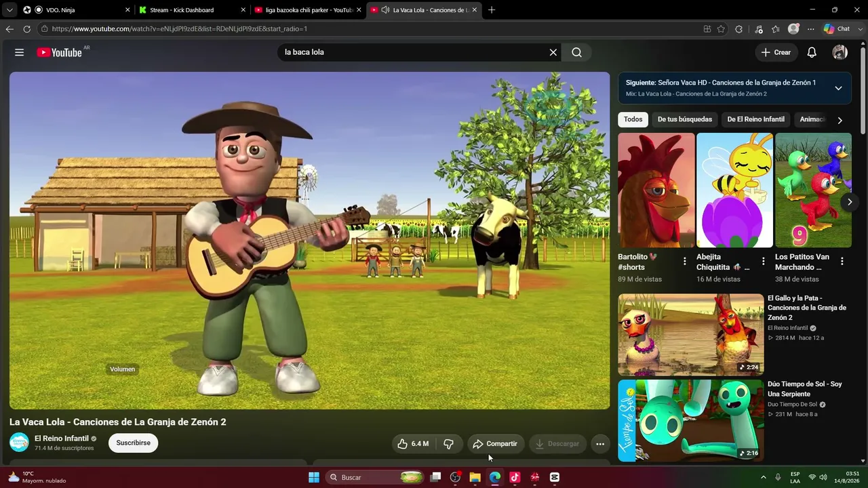Click the Descargar download button

[557, 444]
